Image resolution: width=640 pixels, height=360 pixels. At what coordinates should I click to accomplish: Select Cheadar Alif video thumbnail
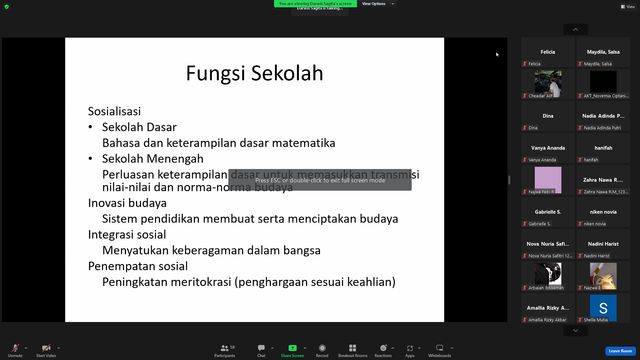548,84
